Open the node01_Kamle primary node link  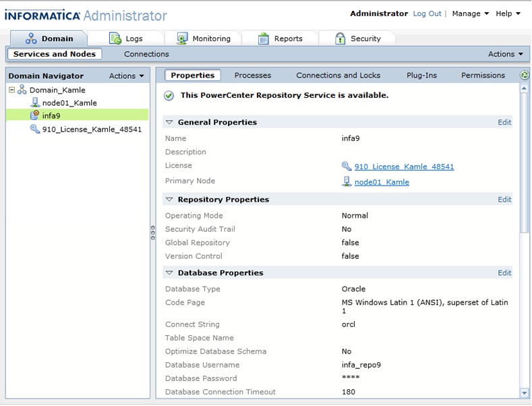tap(382, 182)
